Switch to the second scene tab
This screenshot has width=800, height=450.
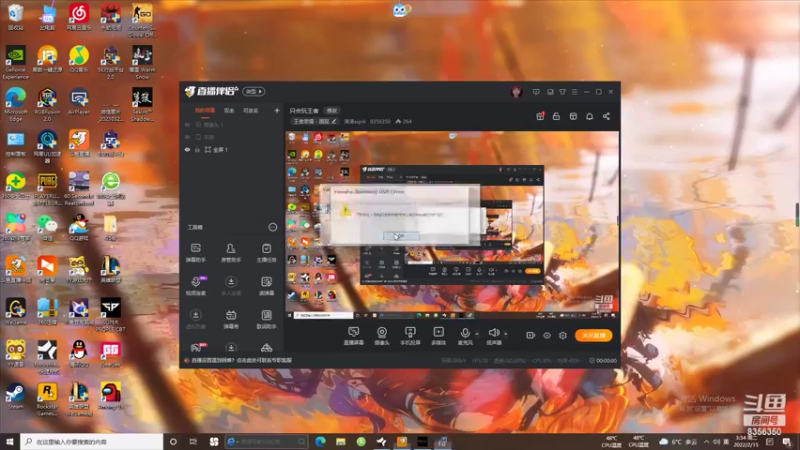point(229,110)
